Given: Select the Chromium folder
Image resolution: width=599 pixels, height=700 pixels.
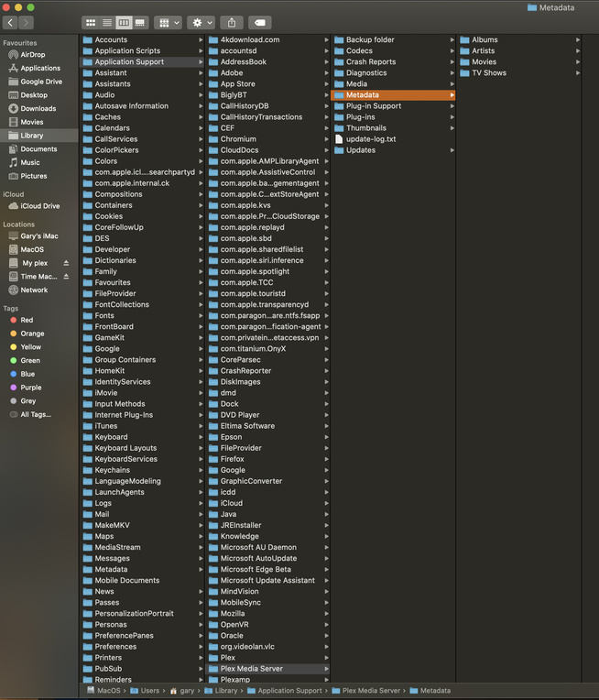Looking at the screenshot, I should (x=268, y=139).
